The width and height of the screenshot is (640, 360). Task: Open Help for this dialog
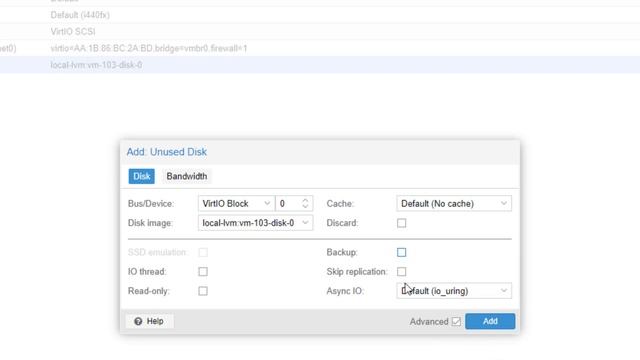[149, 321]
